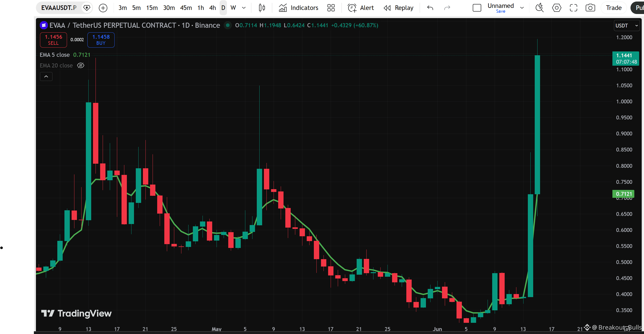Click the +0.4329 (+60.87%) change value
The height and width of the screenshot is (334, 644).
coord(355,25)
